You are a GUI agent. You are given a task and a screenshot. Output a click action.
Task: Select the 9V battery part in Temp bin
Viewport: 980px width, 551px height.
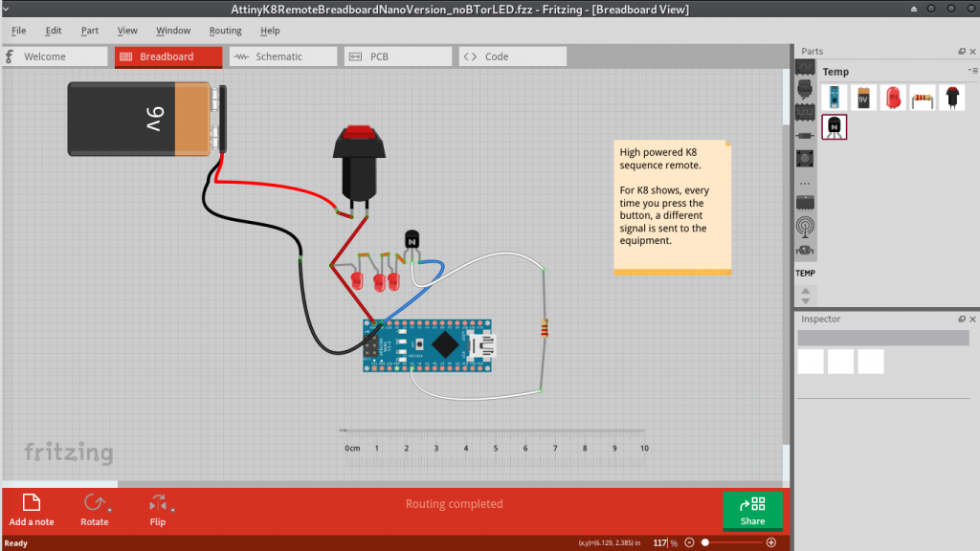[x=863, y=98]
